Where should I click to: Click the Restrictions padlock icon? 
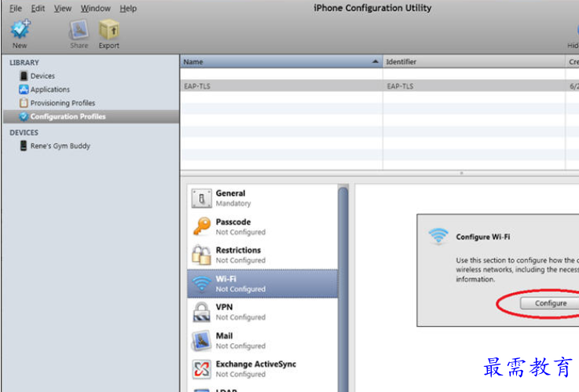pos(202,255)
